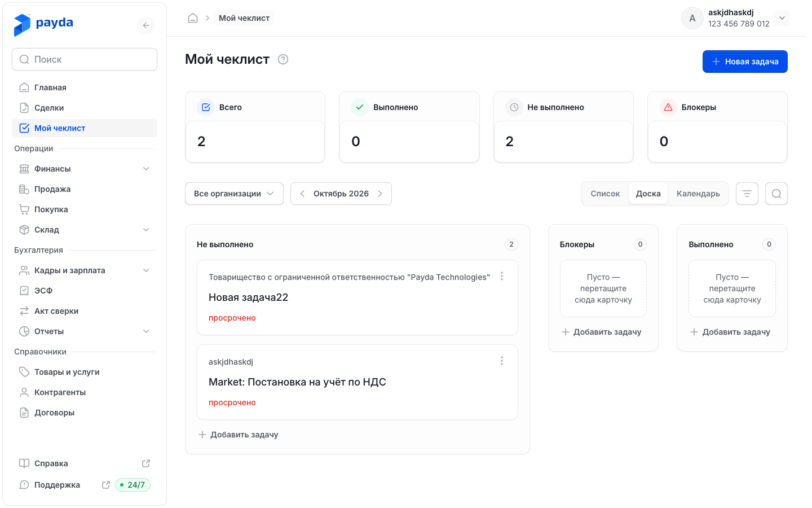Open help tooltip next to Мой чеклист title
Viewport: 812px width, 508px height.
[283, 59]
